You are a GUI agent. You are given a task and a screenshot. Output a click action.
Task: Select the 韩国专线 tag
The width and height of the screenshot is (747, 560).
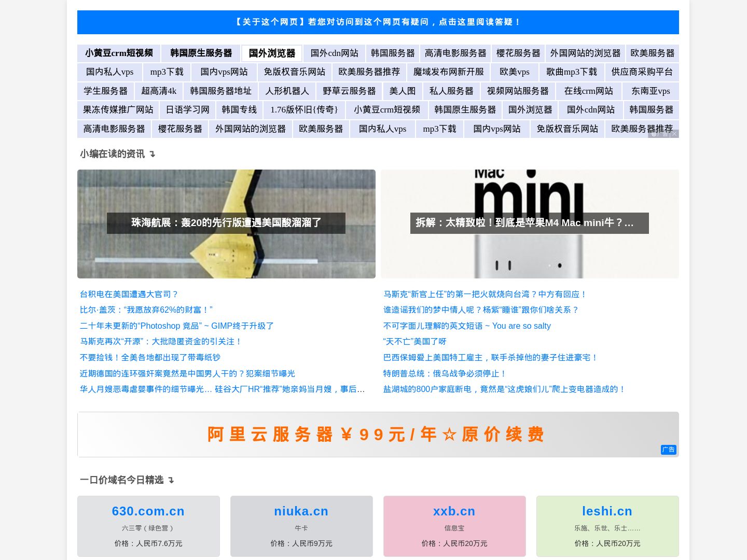point(239,110)
